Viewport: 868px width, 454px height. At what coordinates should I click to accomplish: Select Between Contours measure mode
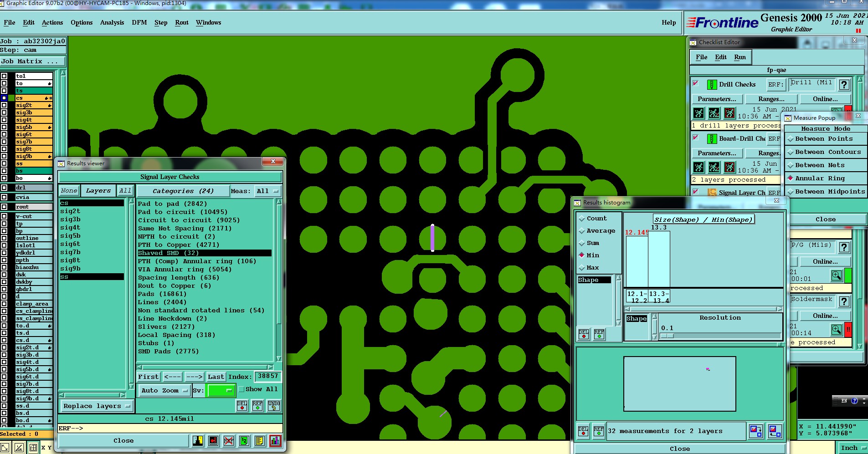coord(825,152)
